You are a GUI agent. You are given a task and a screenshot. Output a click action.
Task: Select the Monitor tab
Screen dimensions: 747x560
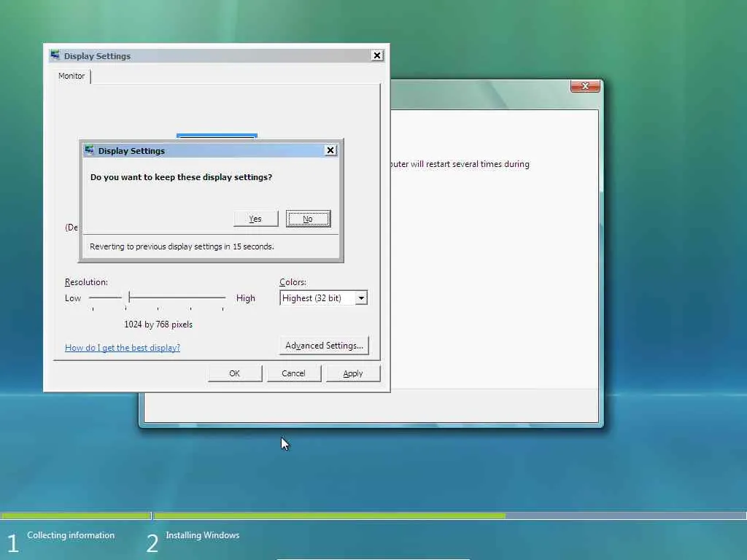point(71,76)
